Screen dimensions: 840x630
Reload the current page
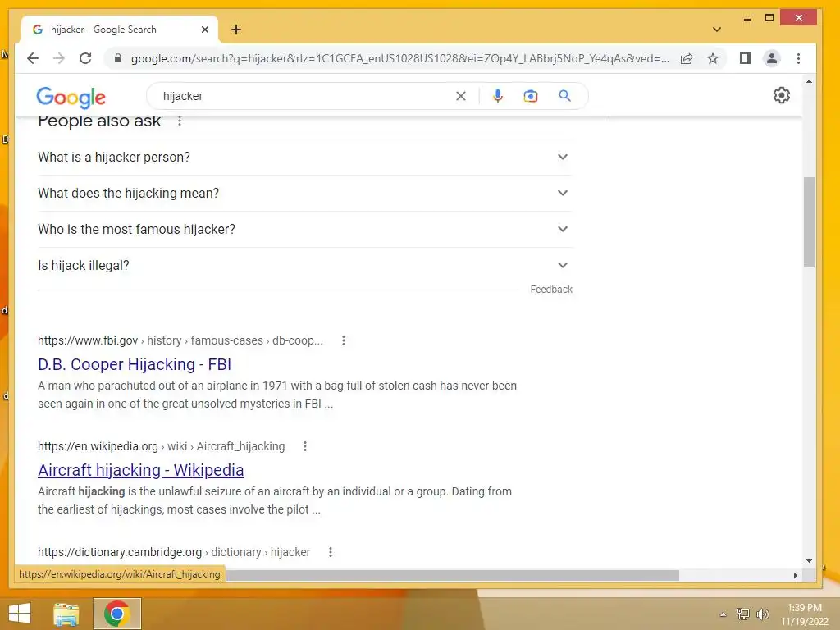tap(85, 58)
